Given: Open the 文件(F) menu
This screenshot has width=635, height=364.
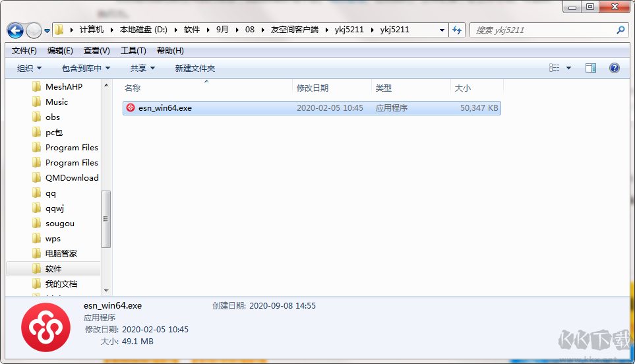Looking at the screenshot, I should coord(24,51).
